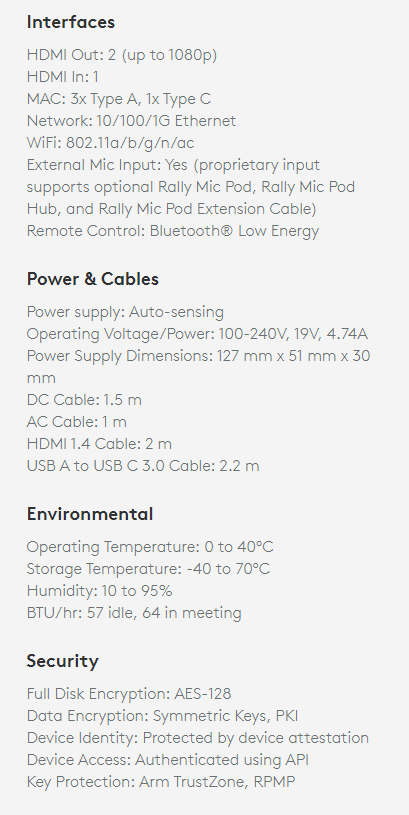Click the Full Disk Encryption AES-128 line
Viewport: 409px width, 815px height.
tap(129, 694)
